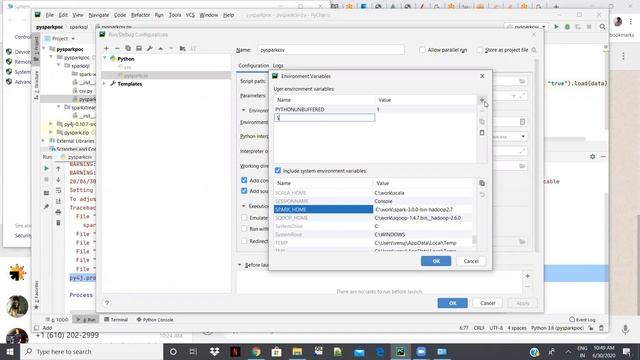The width and height of the screenshot is (640, 360).
Task: Remove the selected run configuration
Action: click(x=117, y=48)
